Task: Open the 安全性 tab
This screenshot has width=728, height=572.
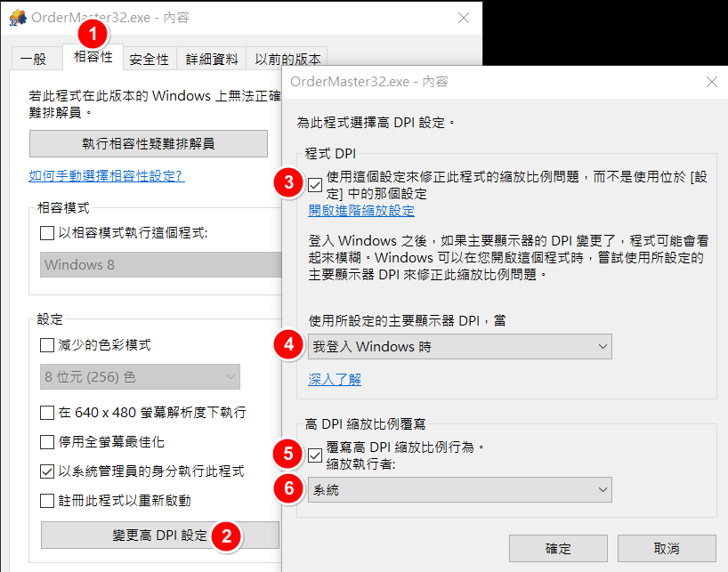Action: (149, 60)
